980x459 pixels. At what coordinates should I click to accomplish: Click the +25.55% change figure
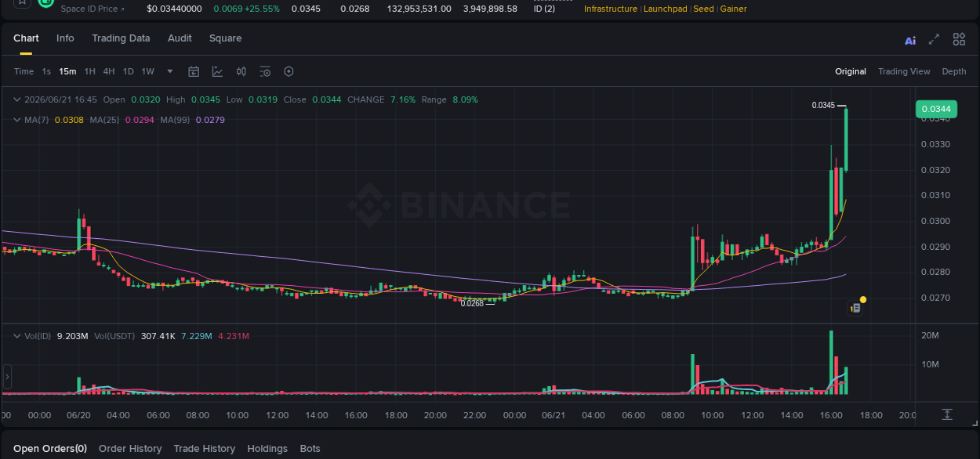[260, 9]
